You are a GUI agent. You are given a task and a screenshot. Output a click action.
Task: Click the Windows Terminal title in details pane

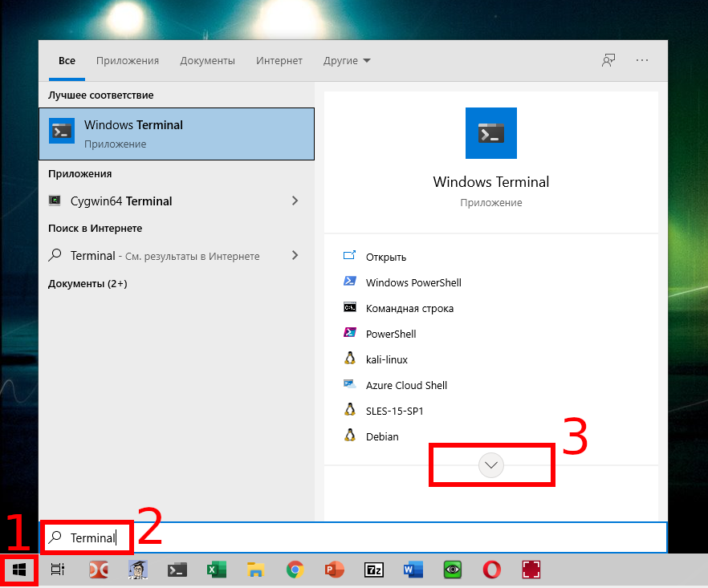point(490,182)
